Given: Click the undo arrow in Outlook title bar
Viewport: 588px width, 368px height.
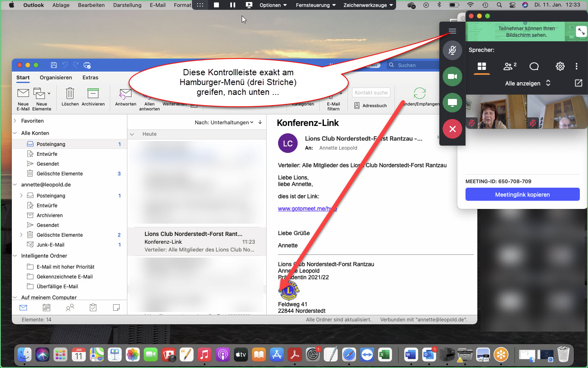Looking at the screenshot, I should point(65,65).
